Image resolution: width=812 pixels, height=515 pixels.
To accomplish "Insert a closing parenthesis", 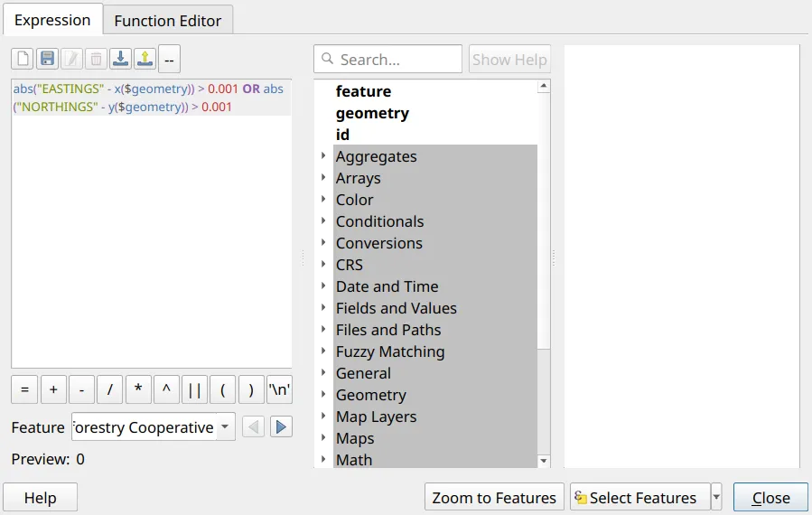I will click(251, 389).
